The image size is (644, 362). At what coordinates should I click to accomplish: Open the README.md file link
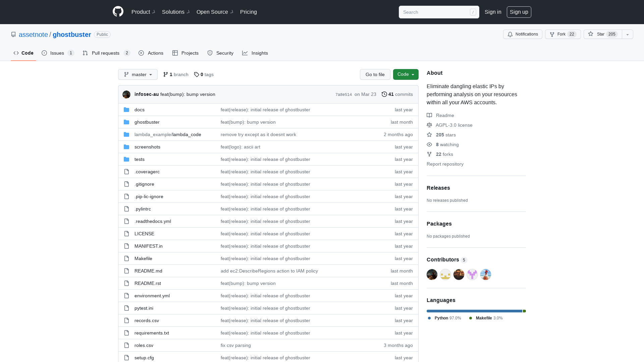click(x=148, y=271)
